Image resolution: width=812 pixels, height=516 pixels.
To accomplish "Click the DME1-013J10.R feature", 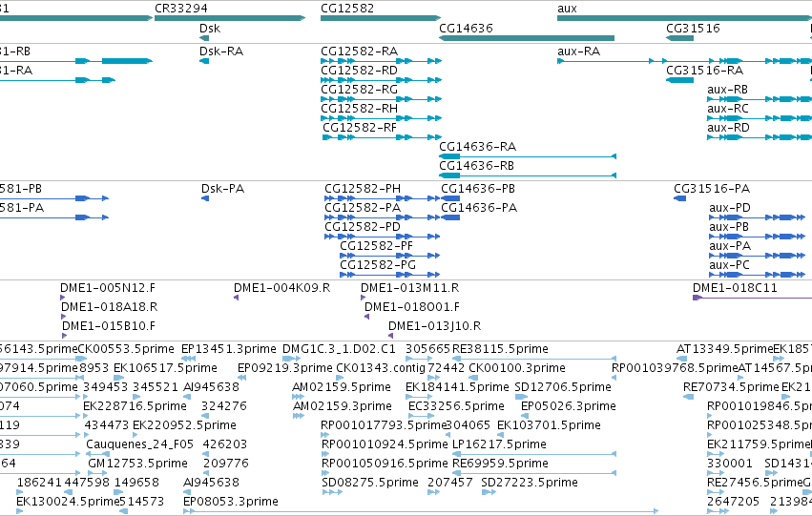I will click(x=390, y=336).
